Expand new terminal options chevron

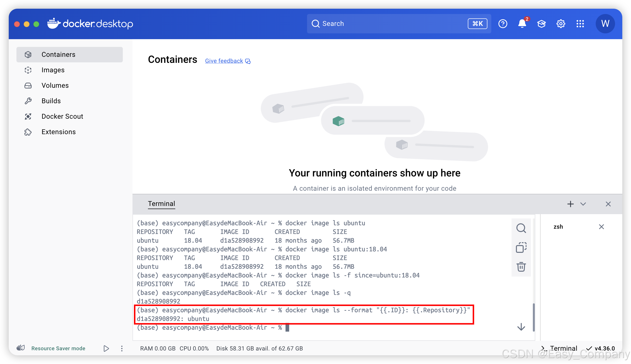(x=583, y=204)
